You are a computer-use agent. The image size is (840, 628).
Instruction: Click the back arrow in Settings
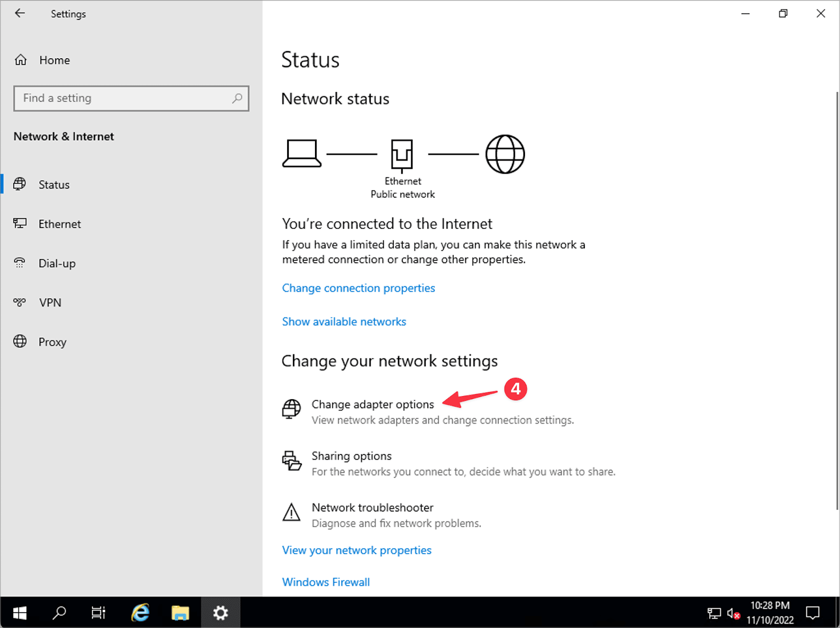[x=20, y=14]
